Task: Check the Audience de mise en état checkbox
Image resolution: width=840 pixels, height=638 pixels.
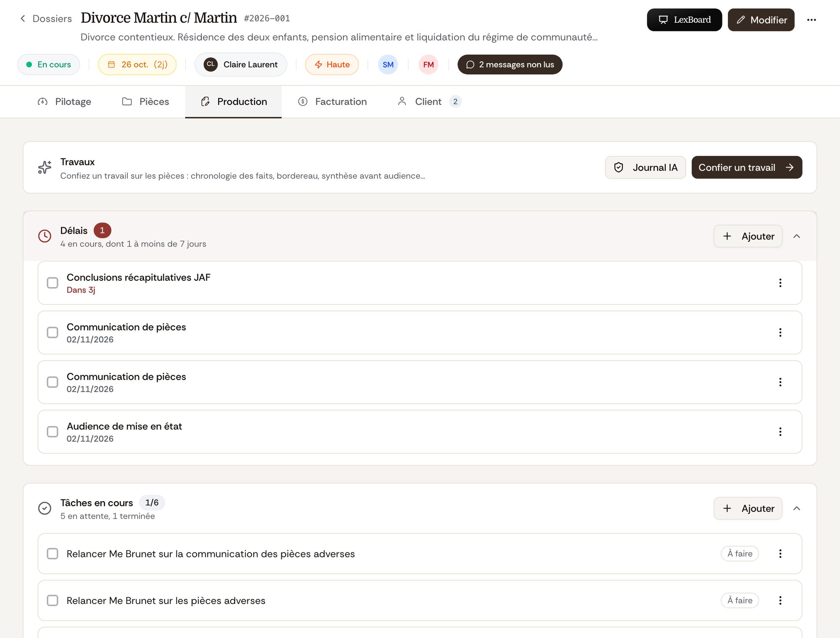Action: tap(52, 432)
